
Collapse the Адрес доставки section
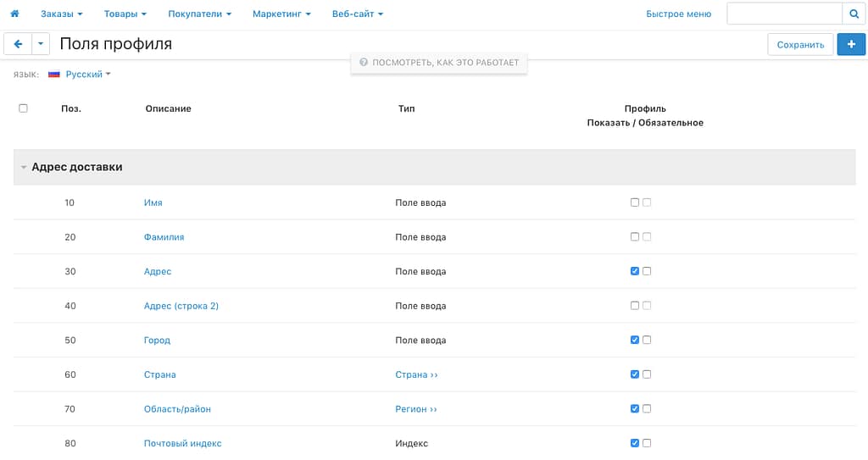(24, 168)
